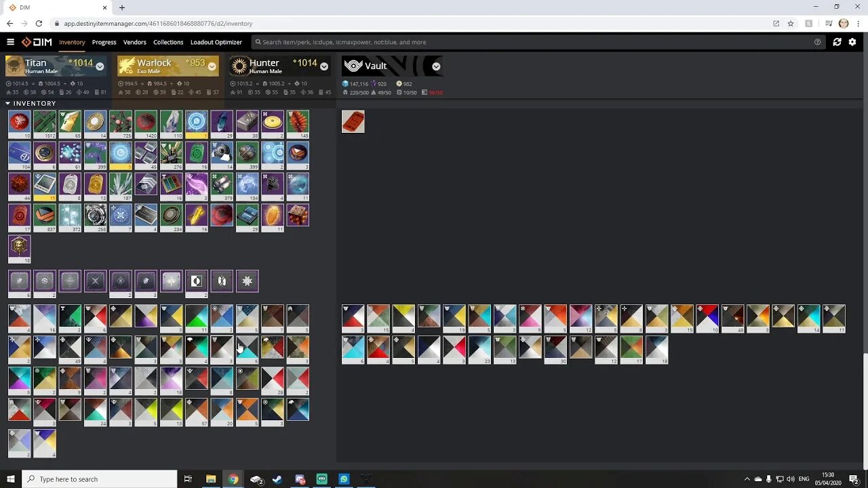The width and height of the screenshot is (868, 488).
Task: Open the Vault dropdown menu
Action: coord(436,66)
